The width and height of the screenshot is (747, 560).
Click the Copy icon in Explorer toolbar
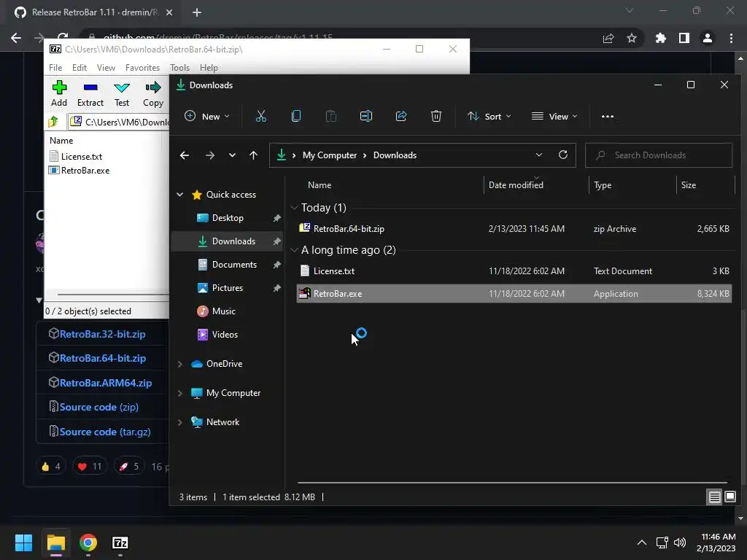tap(296, 116)
